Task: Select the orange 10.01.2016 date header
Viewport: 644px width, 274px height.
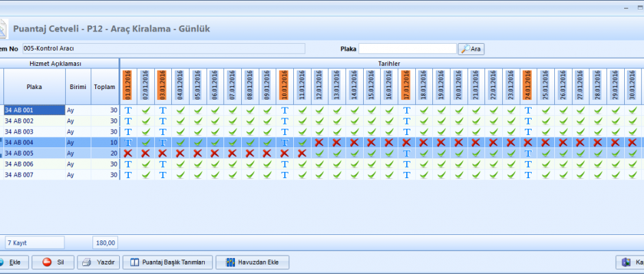Action: (284, 86)
